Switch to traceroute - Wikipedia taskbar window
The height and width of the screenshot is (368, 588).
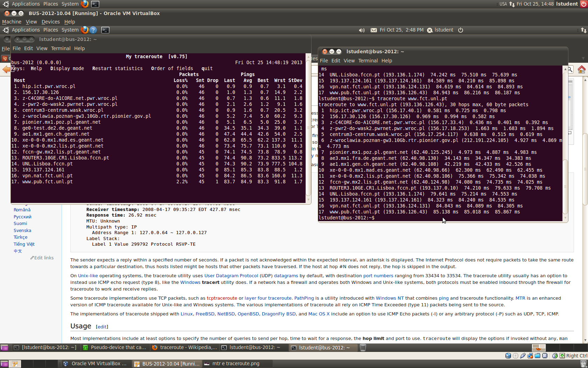(x=185, y=348)
